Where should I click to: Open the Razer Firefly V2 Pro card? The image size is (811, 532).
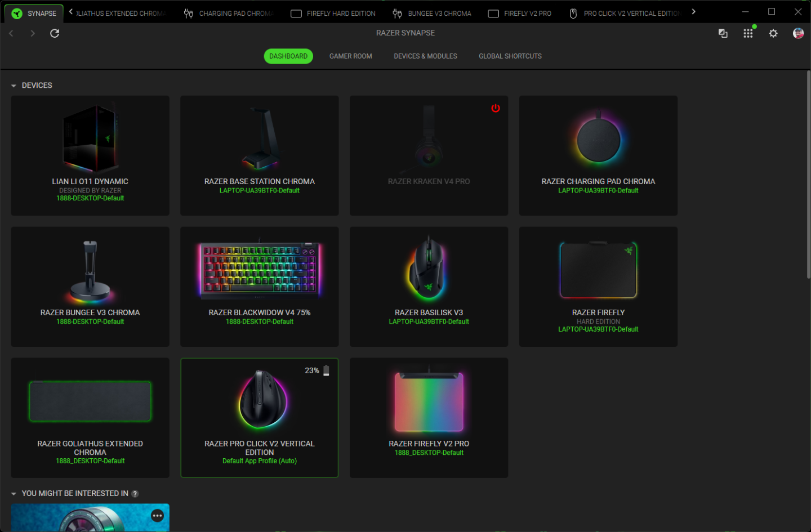(x=429, y=418)
